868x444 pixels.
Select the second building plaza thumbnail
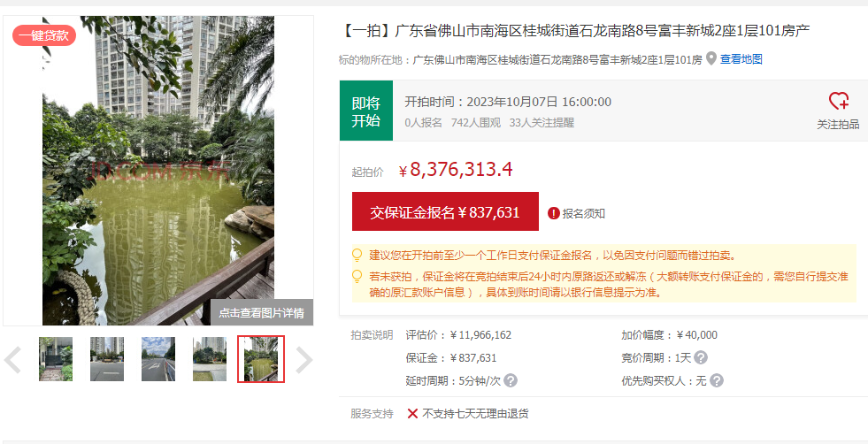pos(107,359)
